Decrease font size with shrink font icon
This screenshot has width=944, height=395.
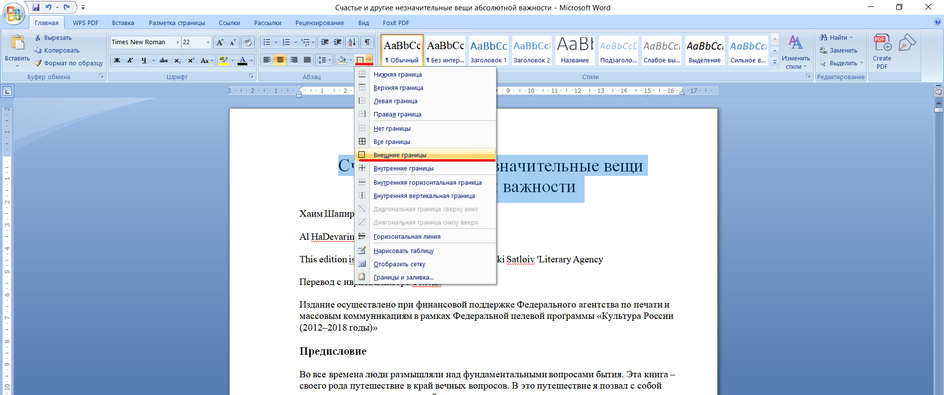(x=232, y=43)
